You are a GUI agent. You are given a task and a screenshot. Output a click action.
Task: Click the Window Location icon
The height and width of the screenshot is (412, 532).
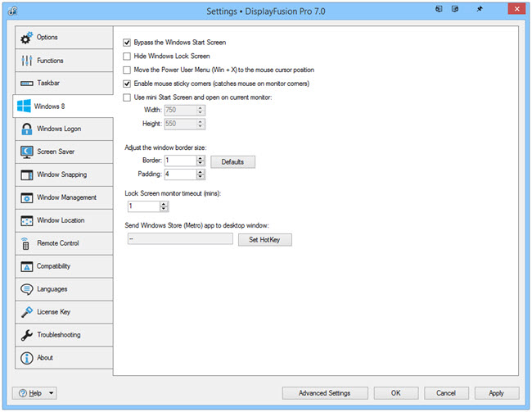pos(27,220)
